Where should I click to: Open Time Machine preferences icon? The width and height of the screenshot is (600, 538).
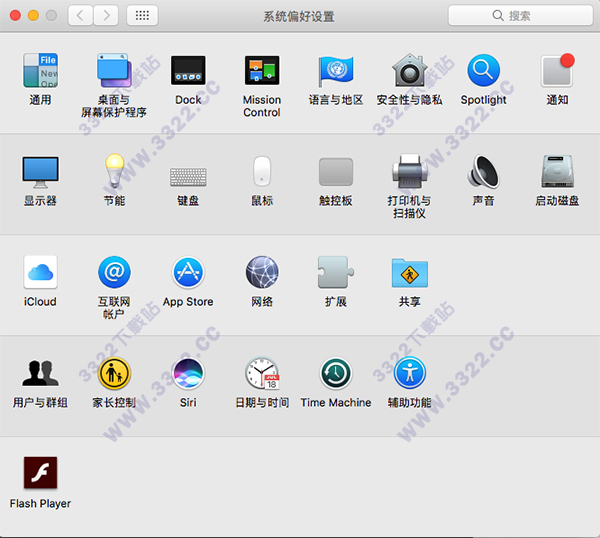pos(336,373)
